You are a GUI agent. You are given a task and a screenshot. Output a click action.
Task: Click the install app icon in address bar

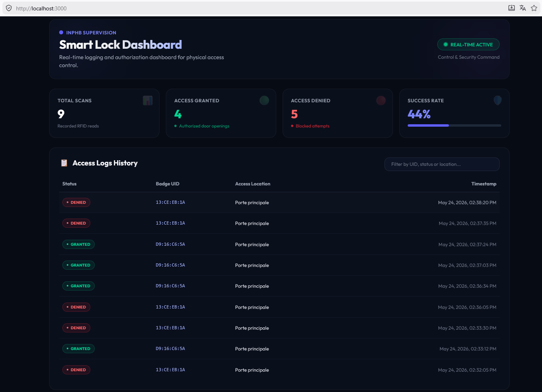coord(511,8)
